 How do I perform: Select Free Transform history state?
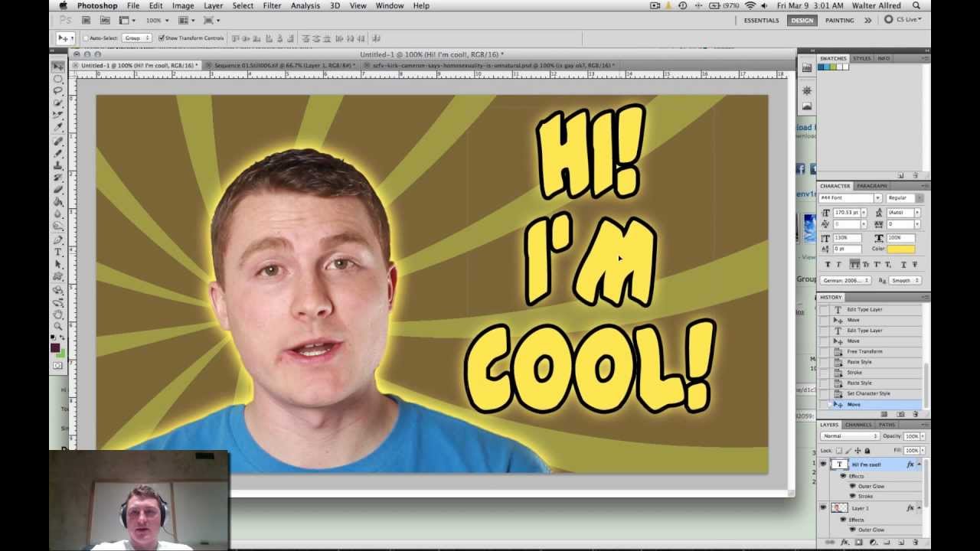click(864, 351)
